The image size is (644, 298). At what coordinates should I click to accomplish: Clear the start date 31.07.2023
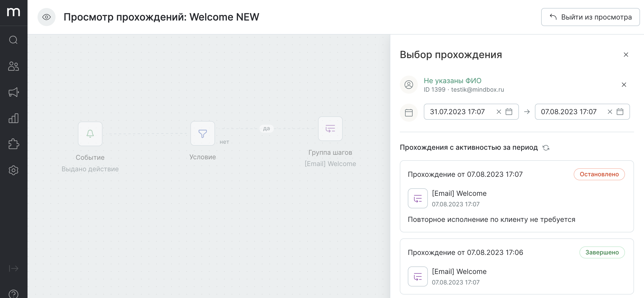(499, 112)
